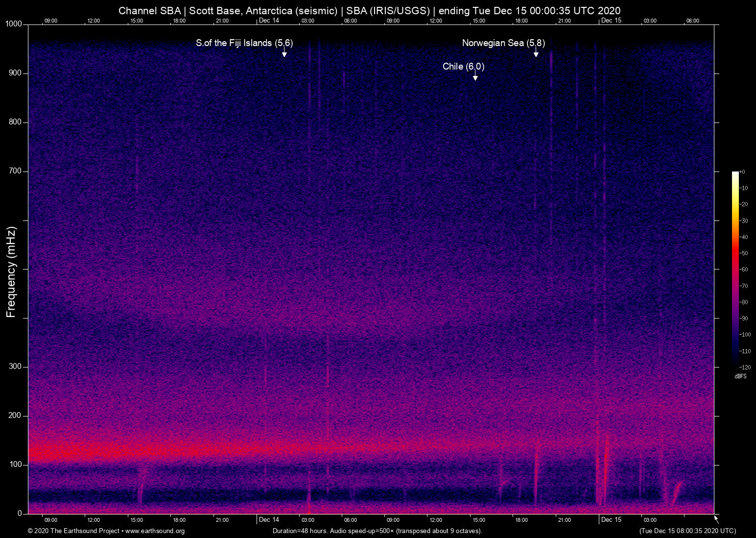Click the end-time arrow at bottom right corner
This screenshot has height=538, width=756.
click(x=716, y=519)
